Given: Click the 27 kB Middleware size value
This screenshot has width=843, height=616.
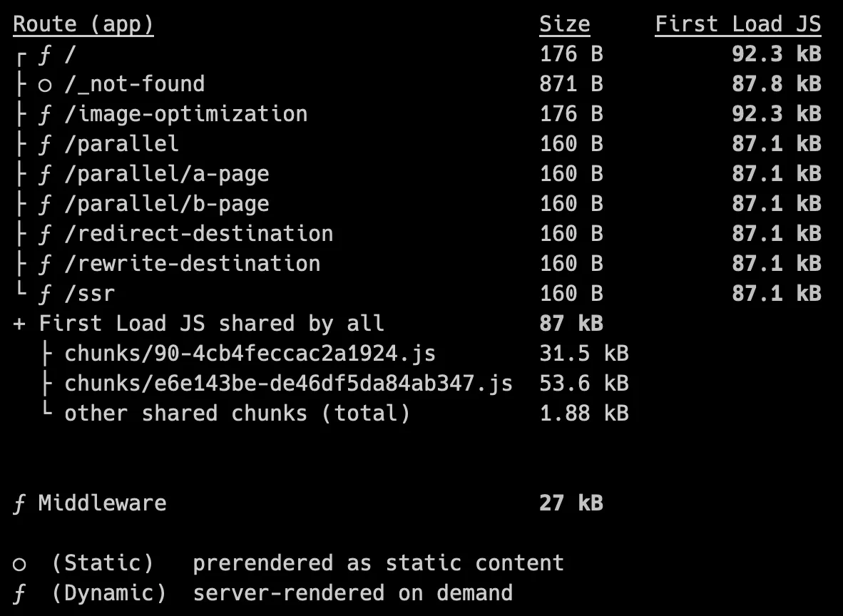Looking at the screenshot, I should pos(571,503).
